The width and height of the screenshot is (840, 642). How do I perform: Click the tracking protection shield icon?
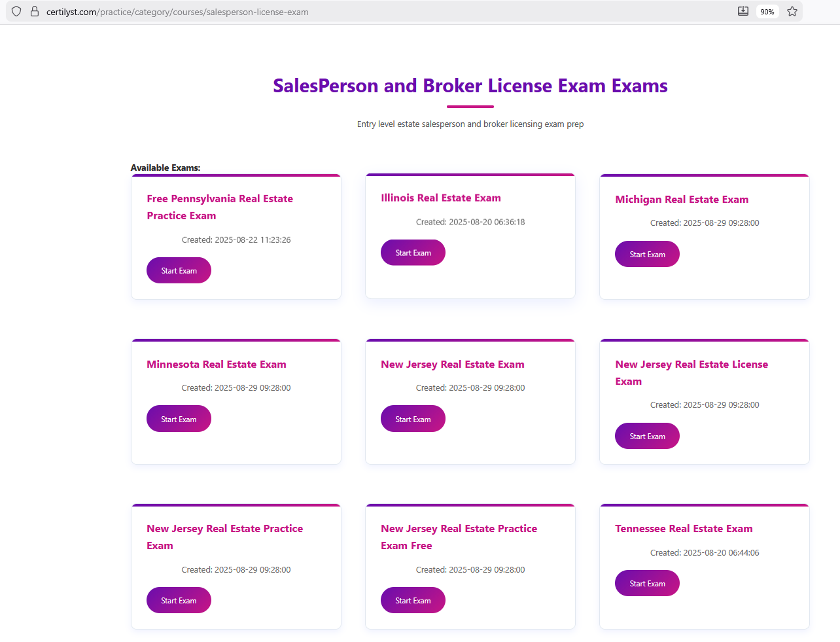(16, 11)
